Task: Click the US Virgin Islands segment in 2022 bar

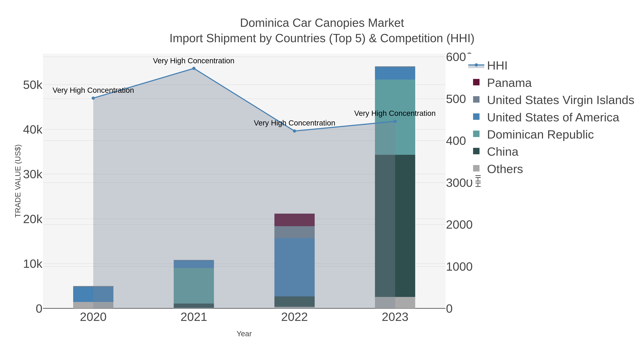Action: [x=294, y=232]
